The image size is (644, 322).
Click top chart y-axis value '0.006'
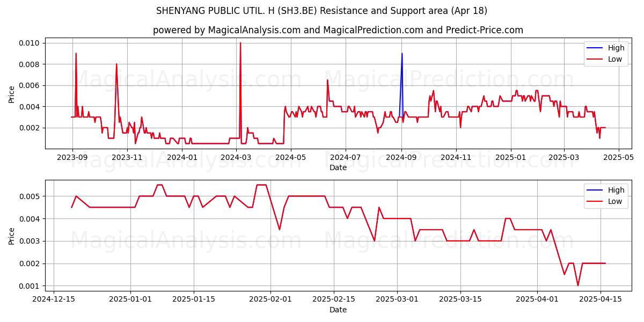point(31,85)
